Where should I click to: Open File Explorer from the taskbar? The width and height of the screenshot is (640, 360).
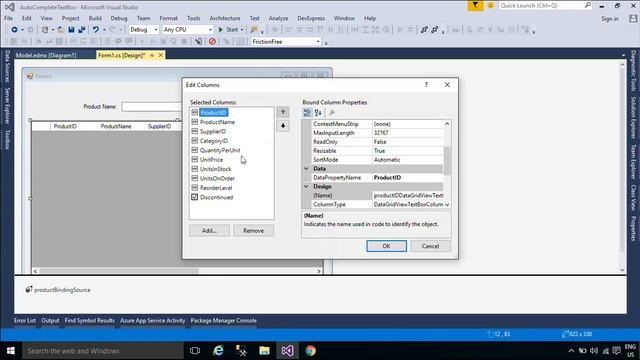(x=264, y=351)
